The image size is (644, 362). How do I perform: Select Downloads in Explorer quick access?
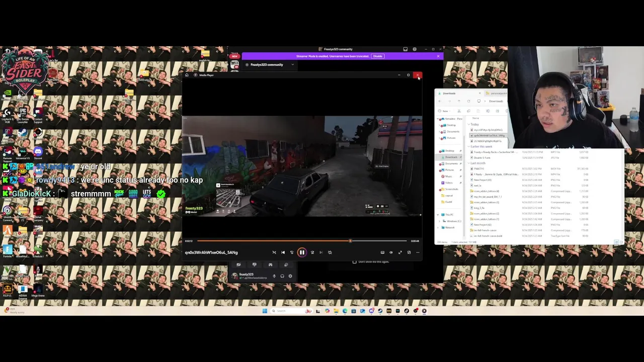[450, 157]
